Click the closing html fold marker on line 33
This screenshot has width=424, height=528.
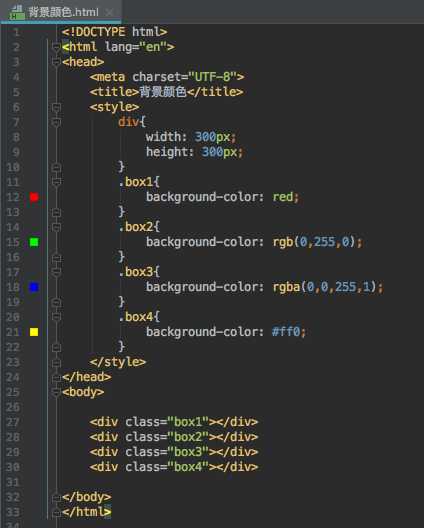(57, 512)
